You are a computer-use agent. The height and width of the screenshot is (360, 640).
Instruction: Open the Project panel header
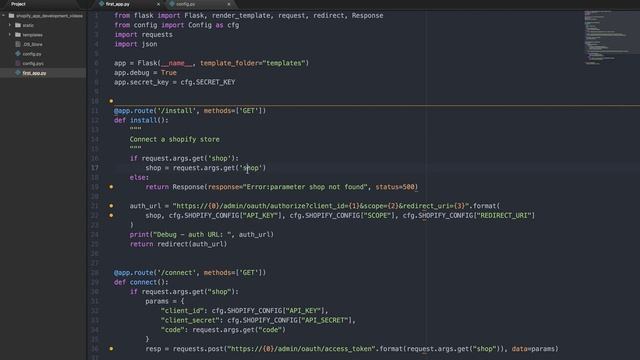click(18, 4)
